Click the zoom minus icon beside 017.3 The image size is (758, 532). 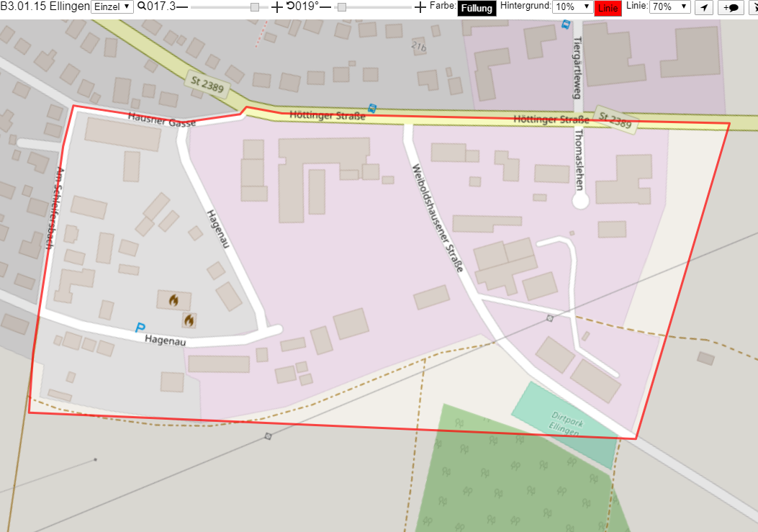tap(182, 6)
